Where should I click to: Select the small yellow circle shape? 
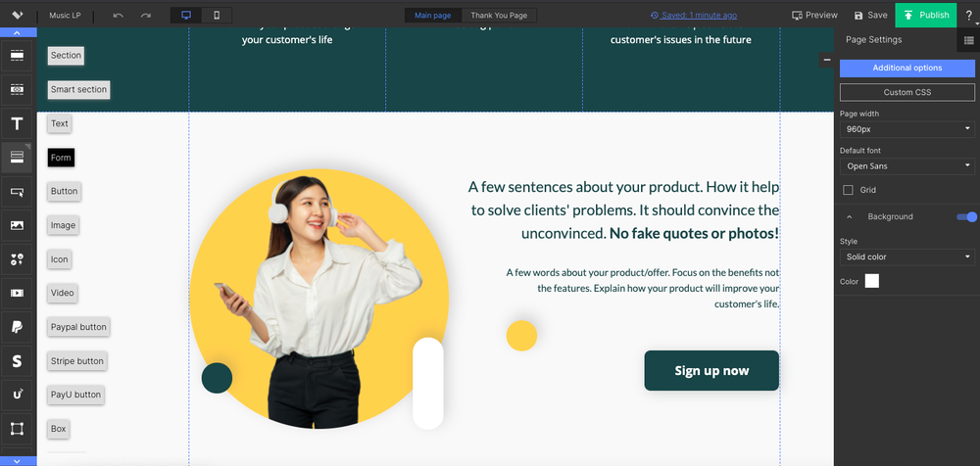tap(521, 336)
